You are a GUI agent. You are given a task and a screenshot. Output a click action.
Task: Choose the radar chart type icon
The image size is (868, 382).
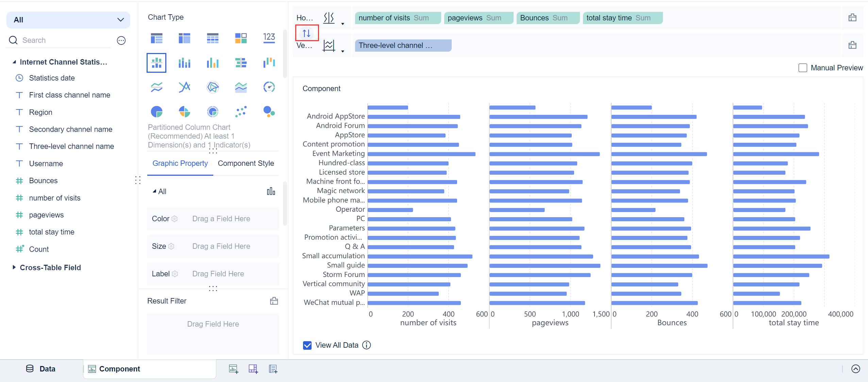(x=213, y=87)
